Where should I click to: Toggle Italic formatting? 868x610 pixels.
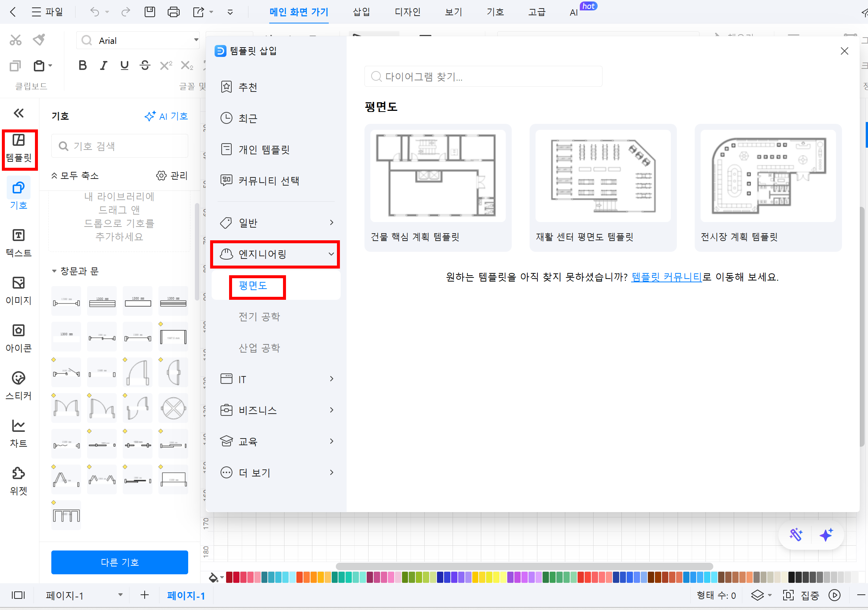coord(103,65)
